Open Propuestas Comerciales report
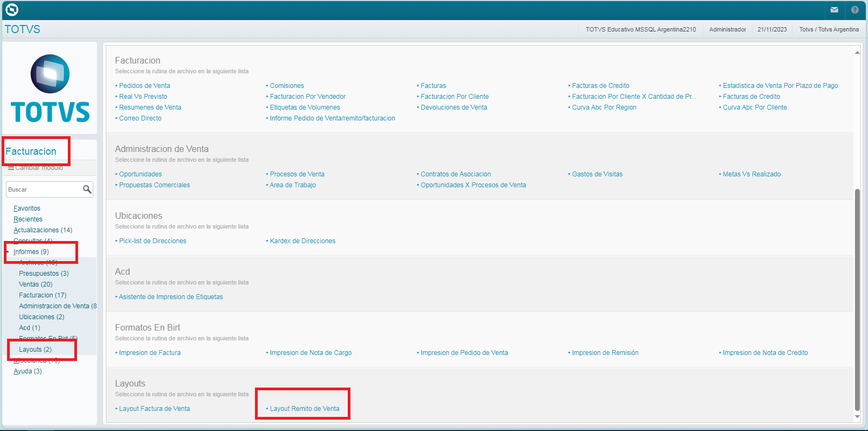 tap(155, 185)
